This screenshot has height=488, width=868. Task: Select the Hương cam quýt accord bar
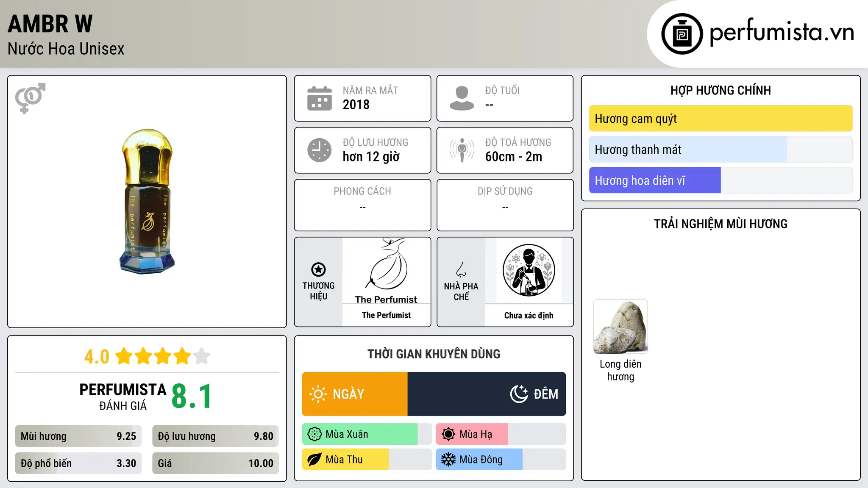click(721, 119)
